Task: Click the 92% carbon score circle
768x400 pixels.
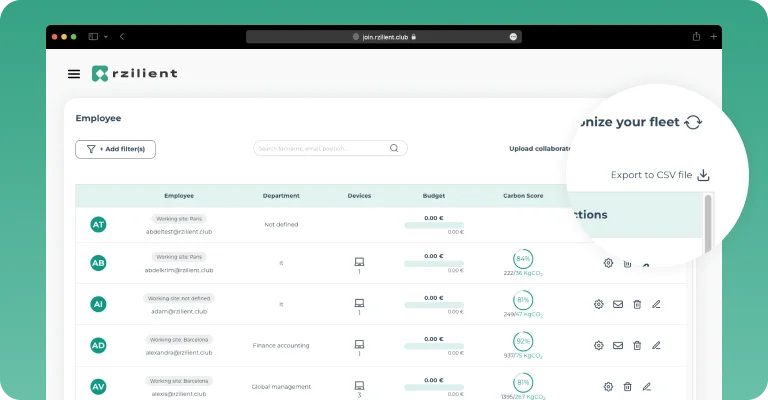Action: click(x=523, y=341)
